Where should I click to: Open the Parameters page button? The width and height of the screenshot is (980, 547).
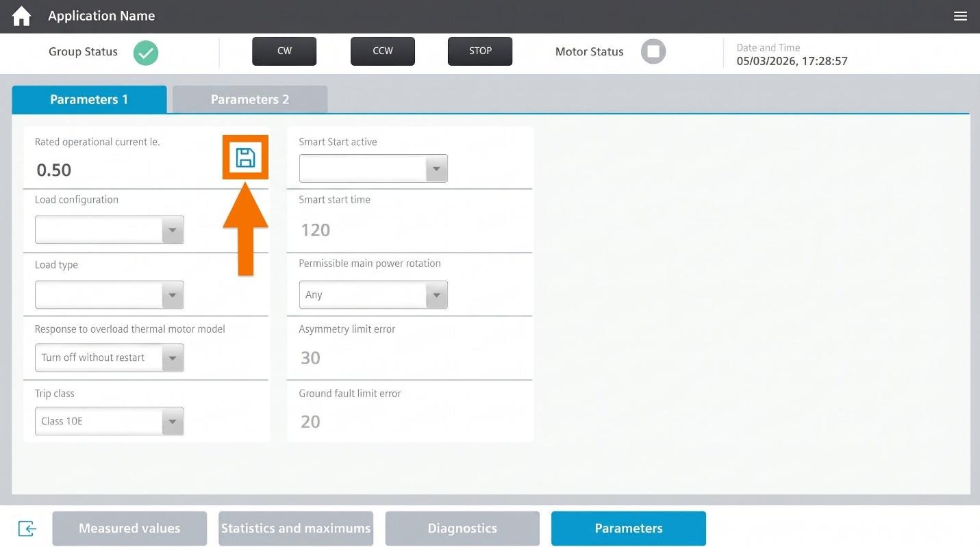[629, 529]
